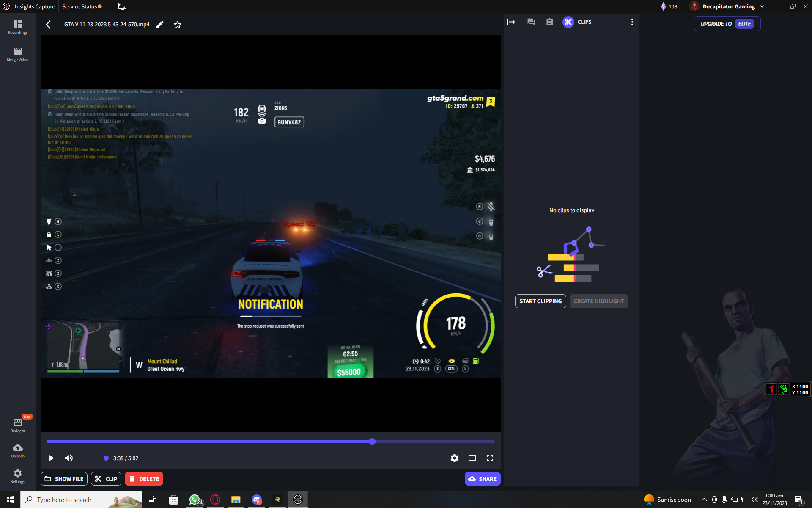This screenshot has width=812, height=508.
Task: Delete the recording
Action: click(x=144, y=479)
